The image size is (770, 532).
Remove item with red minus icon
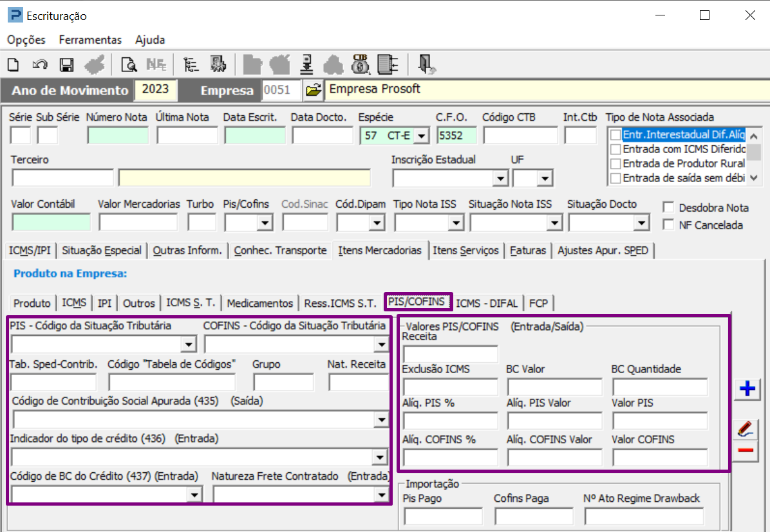(747, 450)
